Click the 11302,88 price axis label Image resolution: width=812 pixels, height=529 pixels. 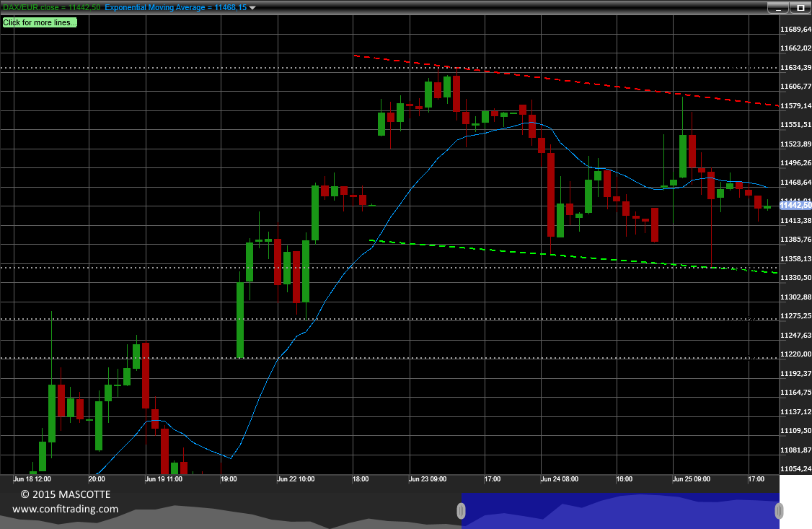(795, 297)
